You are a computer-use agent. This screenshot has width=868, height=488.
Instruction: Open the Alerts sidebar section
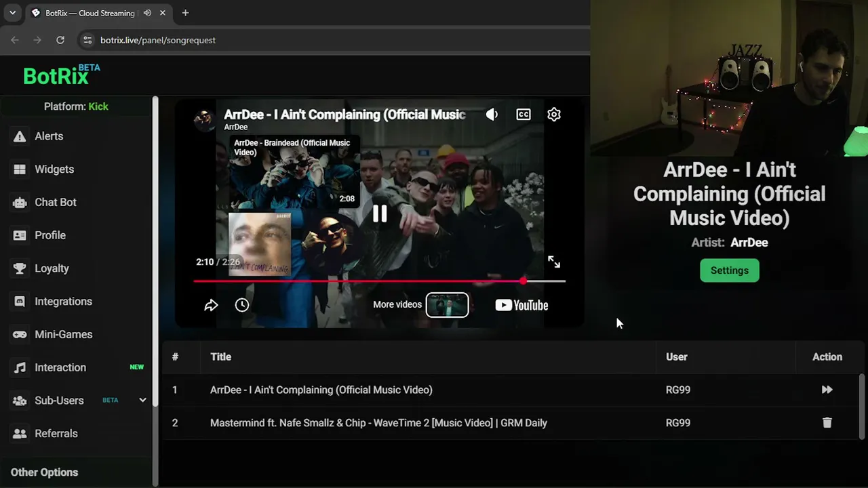click(x=49, y=136)
